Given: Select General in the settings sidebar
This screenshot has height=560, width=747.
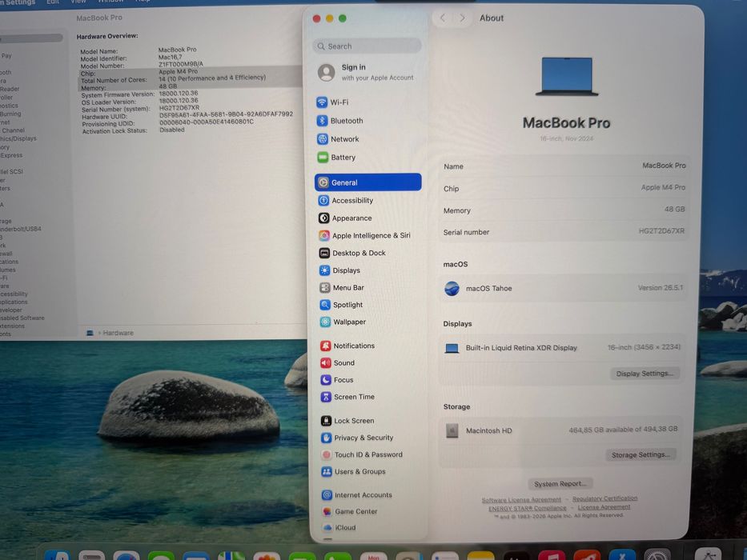Looking at the screenshot, I should pyautogui.click(x=367, y=182).
